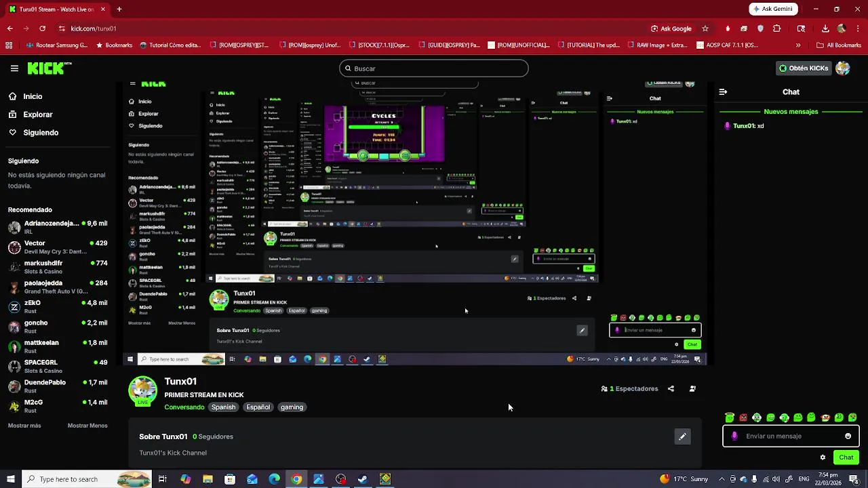Open Task View on the outermost taskbar
This screenshot has width=868, height=488.
pos(163,479)
